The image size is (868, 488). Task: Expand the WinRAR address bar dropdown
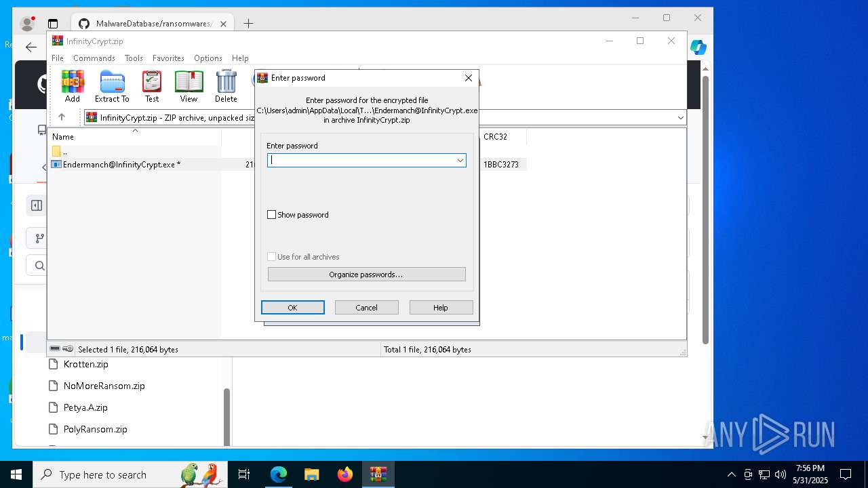coord(680,117)
